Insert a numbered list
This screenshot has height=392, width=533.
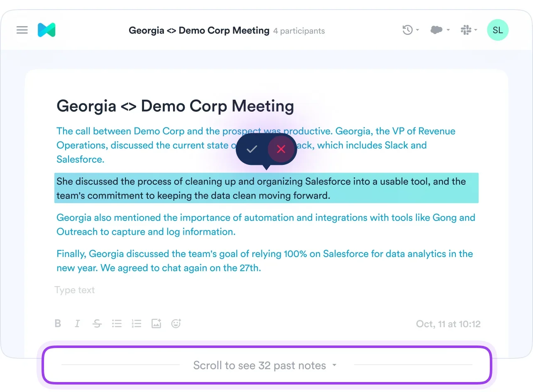tap(136, 323)
